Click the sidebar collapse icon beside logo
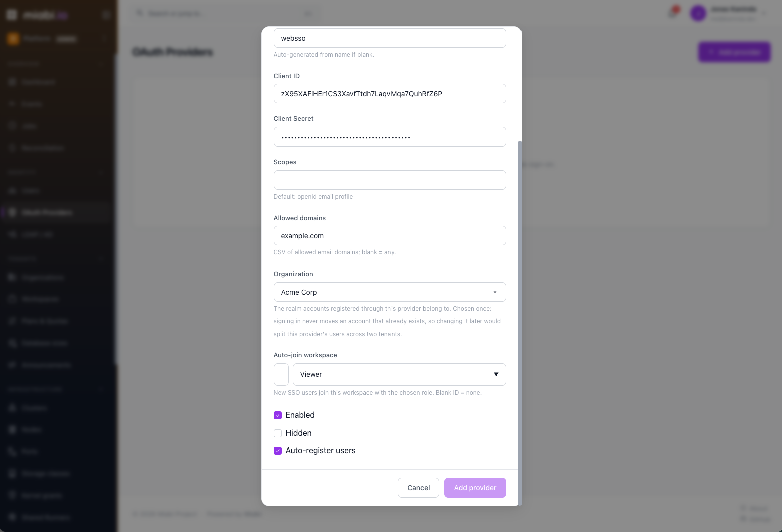 (106, 15)
